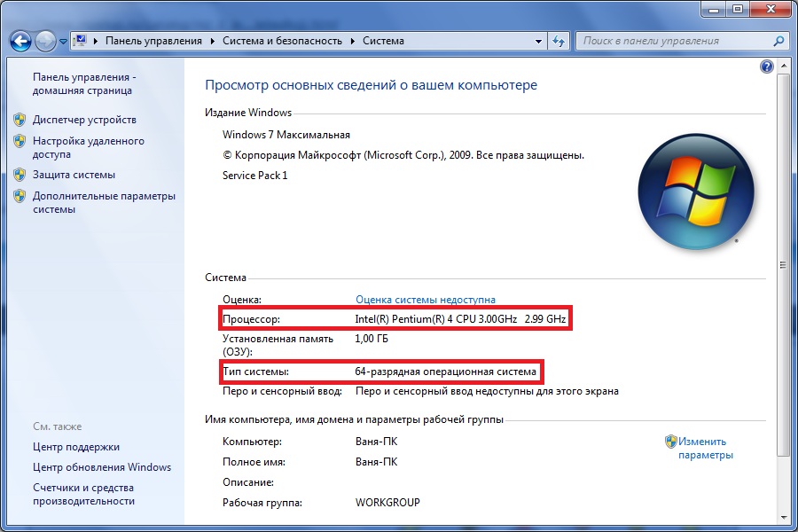Open recent pages dropdown next to Forward arrow
798x532 pixels.
(63, 42)
